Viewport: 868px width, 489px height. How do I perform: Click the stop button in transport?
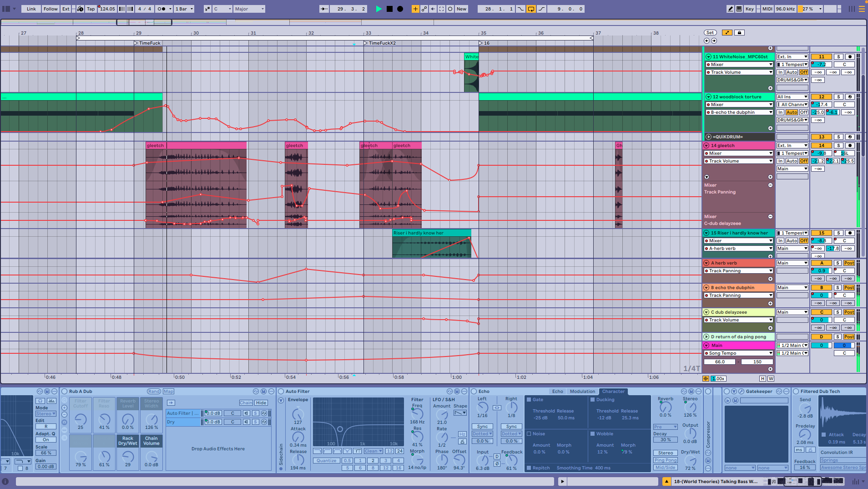pos(389,9)
